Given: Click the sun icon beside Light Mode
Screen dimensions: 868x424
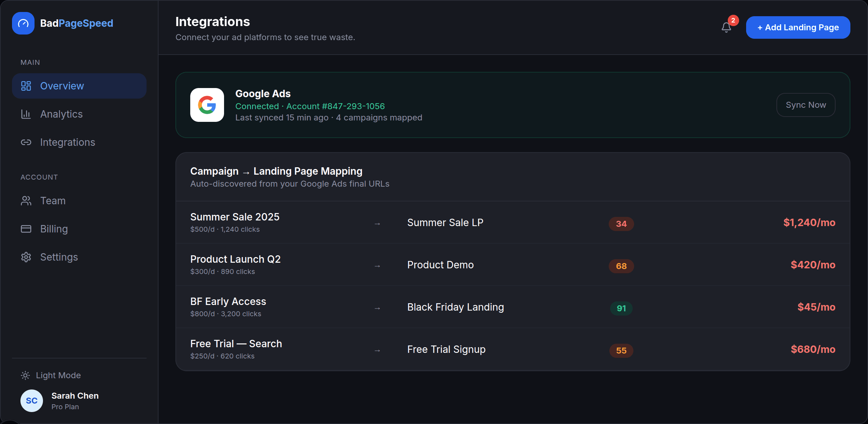Looking at the screenshot, I should coord(25,375).
